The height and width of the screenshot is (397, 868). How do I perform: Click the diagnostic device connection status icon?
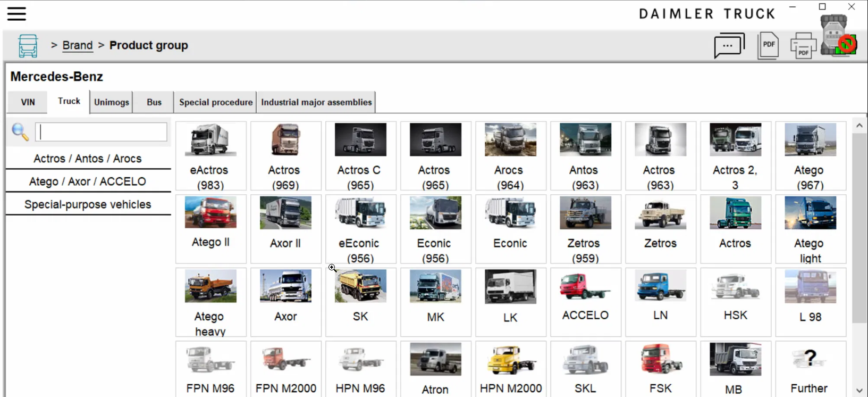(839, 35)
